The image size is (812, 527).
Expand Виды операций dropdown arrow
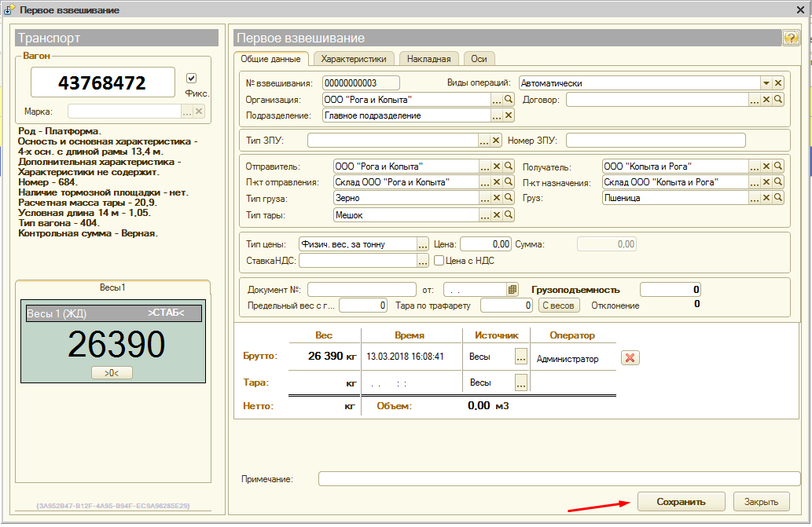click(765, 83)
